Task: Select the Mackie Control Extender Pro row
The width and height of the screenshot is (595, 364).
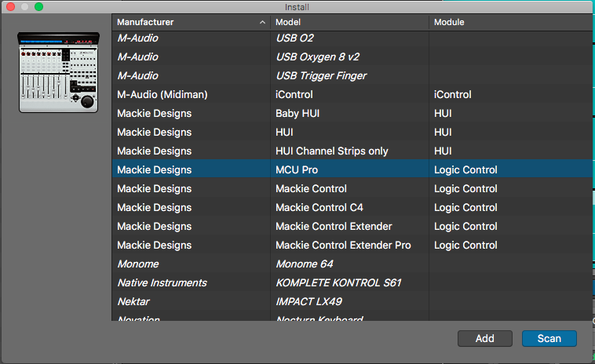Action: [352, 245]
